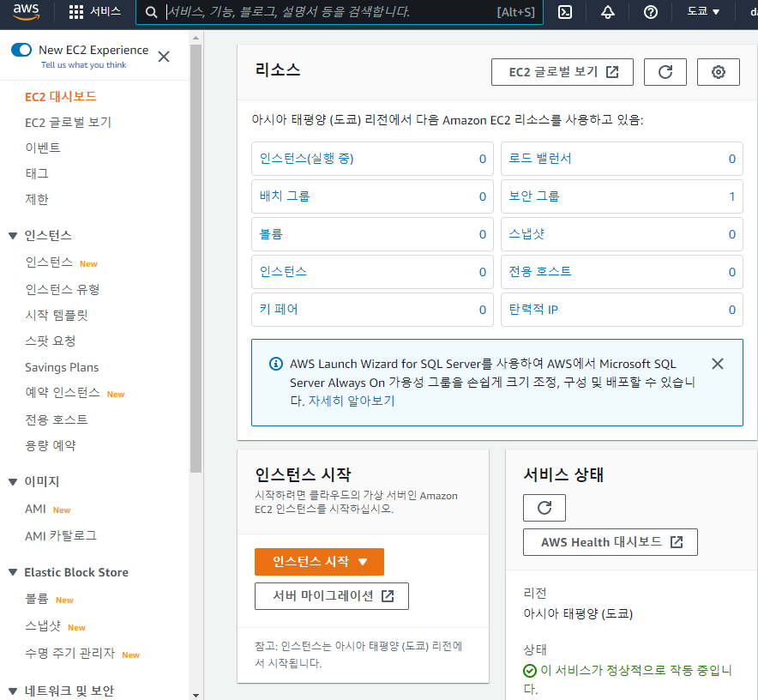This screenshot has width=758, height=700.
Task: Click the green service status check icon
Action: pyautogui.click(x=530, y=671)
